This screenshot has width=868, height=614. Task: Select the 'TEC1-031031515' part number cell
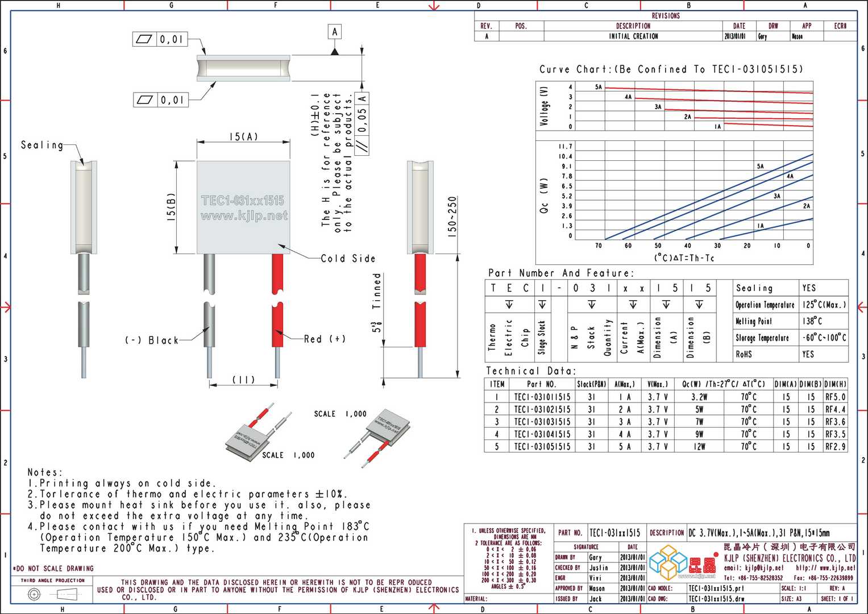point(542,422)
